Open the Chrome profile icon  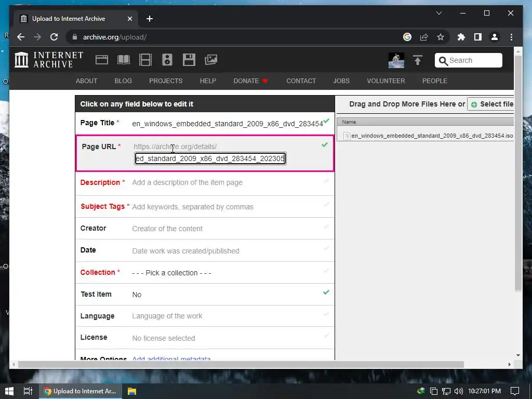(495, 37)
